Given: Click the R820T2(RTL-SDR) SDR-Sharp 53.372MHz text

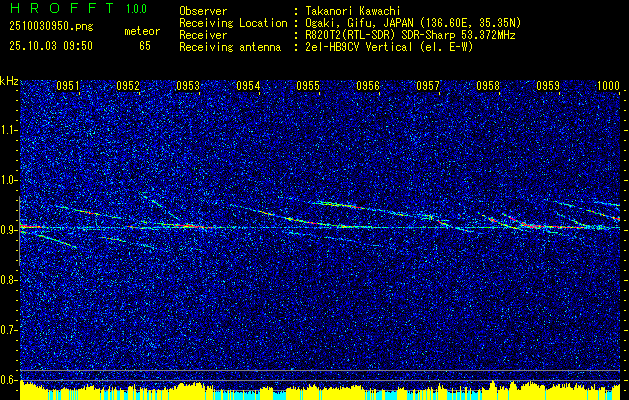Looking at the screenshot, I should click(x=410, y=35).
